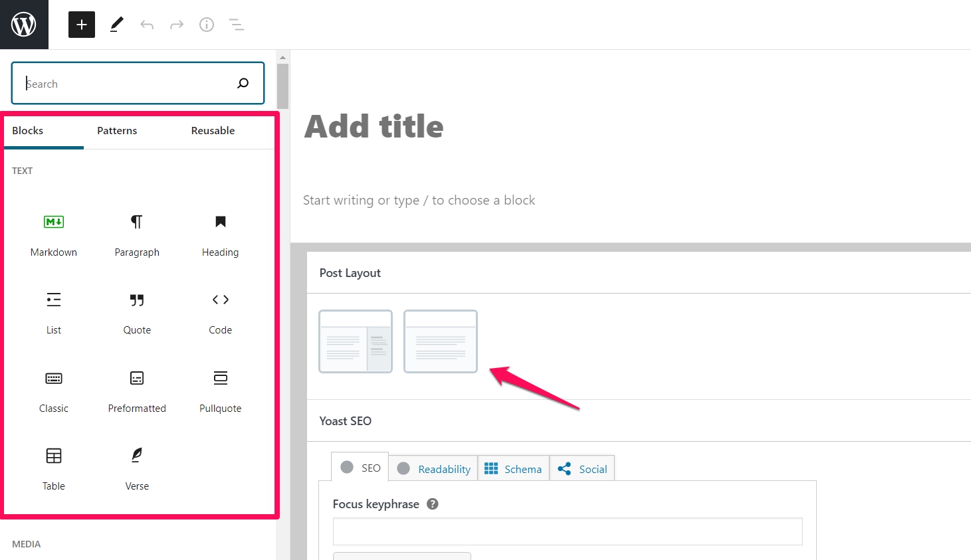This screenshot has width=971, height=560.
Task: Toggle the block inserter plus button
Action: [81, 24]
